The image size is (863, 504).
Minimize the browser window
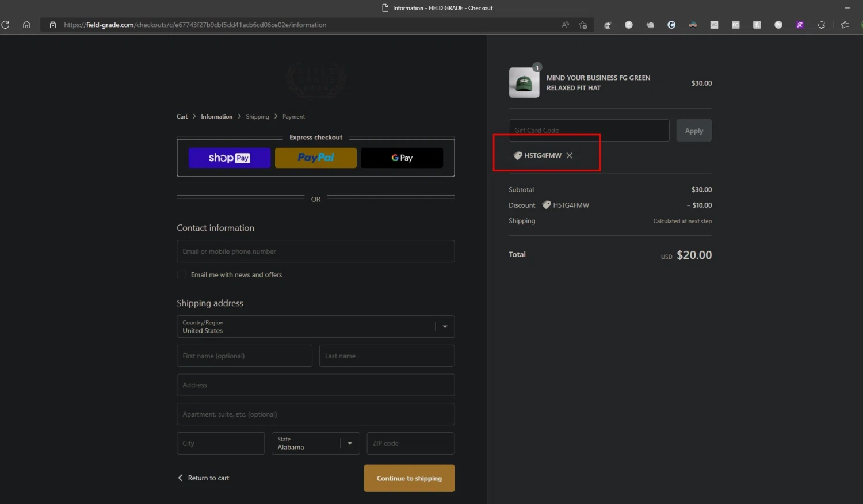tap(847, 8)
